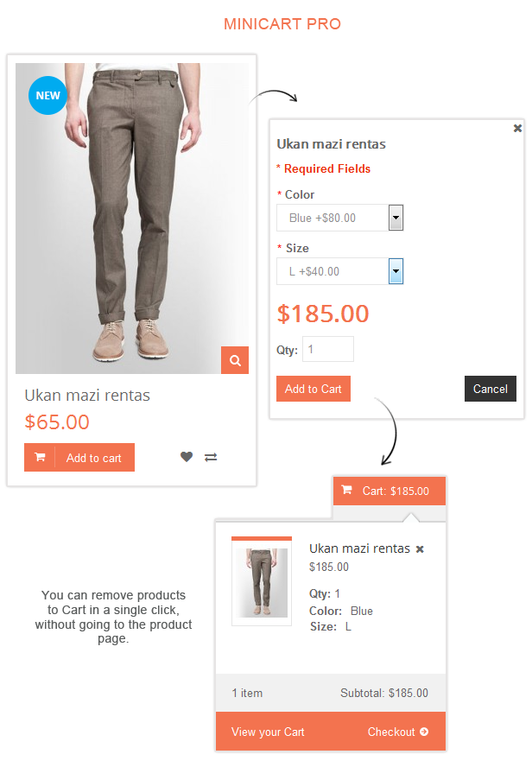This screenshot has height=767, width=532.
Task: Click the magnifier zoom icon on product image
Action: point(235,360)
